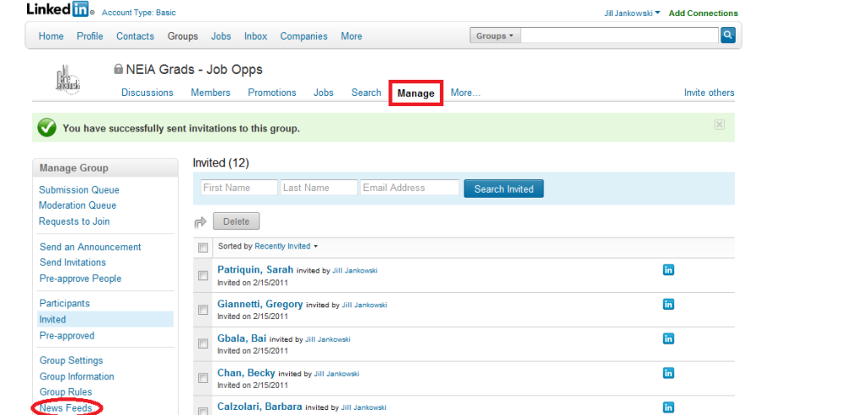Click in the top search text box
The image size is (868, 415).
point(620,36)
